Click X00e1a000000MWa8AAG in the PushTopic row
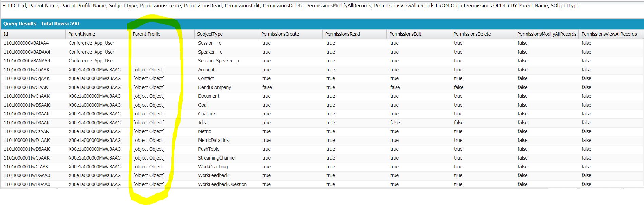Image resolution: width=644 pixels, height=205 pixels. coord(95,149)
